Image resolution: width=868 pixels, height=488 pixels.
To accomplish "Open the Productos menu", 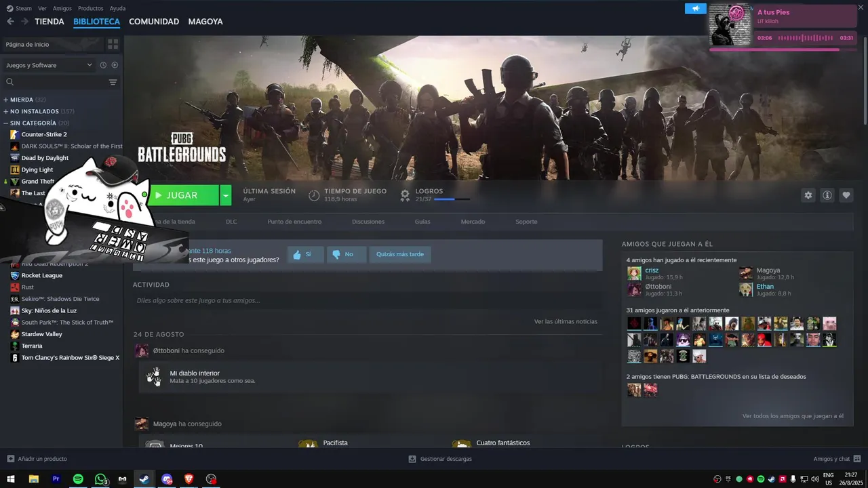I will click(91, 8).
